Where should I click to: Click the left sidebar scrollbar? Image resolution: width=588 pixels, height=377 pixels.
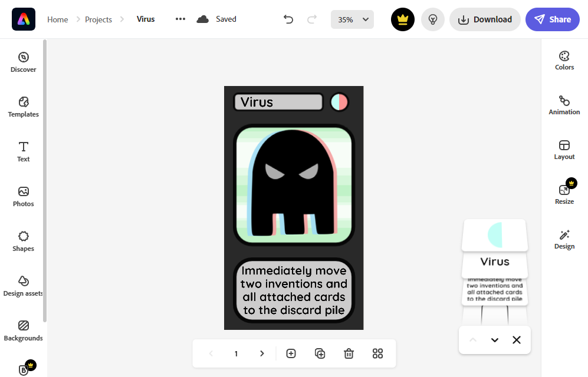45,180
